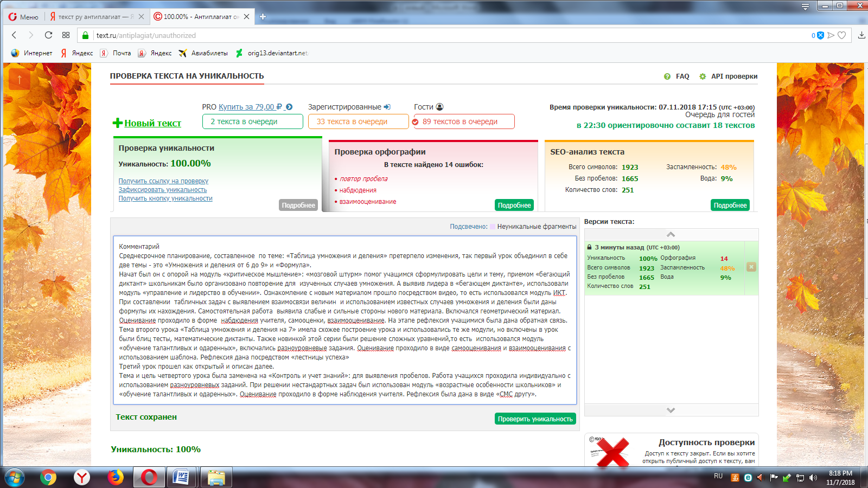Click the lock icon on the version entry
The height and width of the screenshot is (488, 868).
[589, 247]
